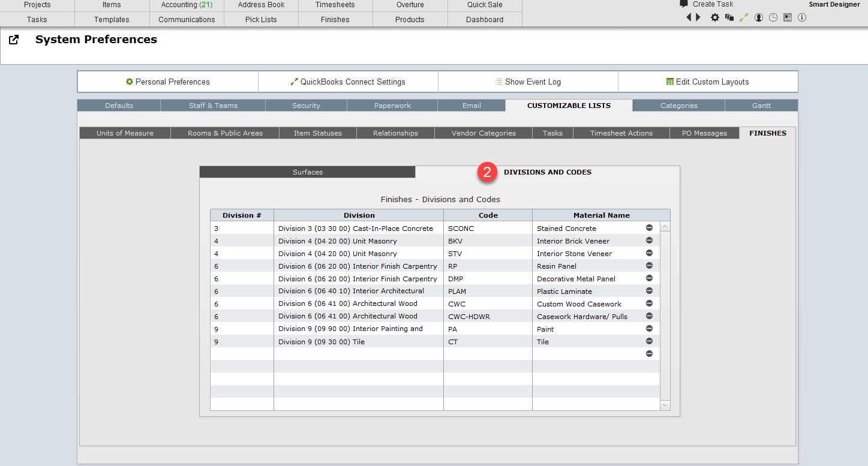
Task: Click Show Event Log
Action: tap(528, 82)
